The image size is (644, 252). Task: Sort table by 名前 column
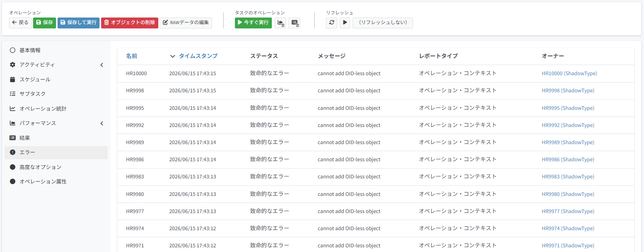coord(131,56)
